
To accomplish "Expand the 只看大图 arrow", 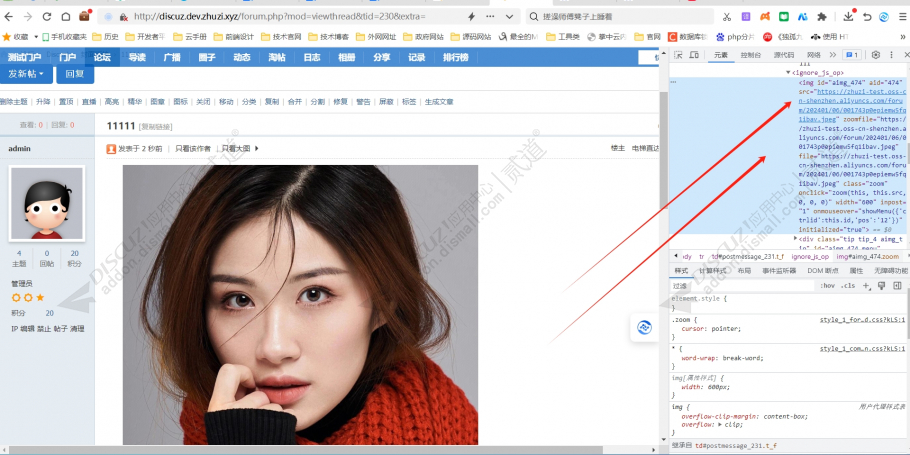I will (257, 149).
